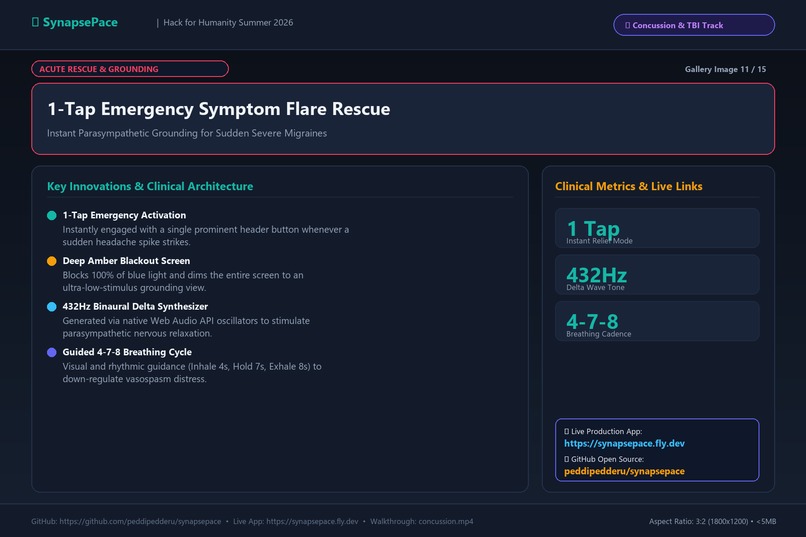The width and height of the screenshot is (806, 537).
Task: Click the "Instant Parasympathetic Grounding" subtitle
Action: pyautogui.click(x=187, y=133)
